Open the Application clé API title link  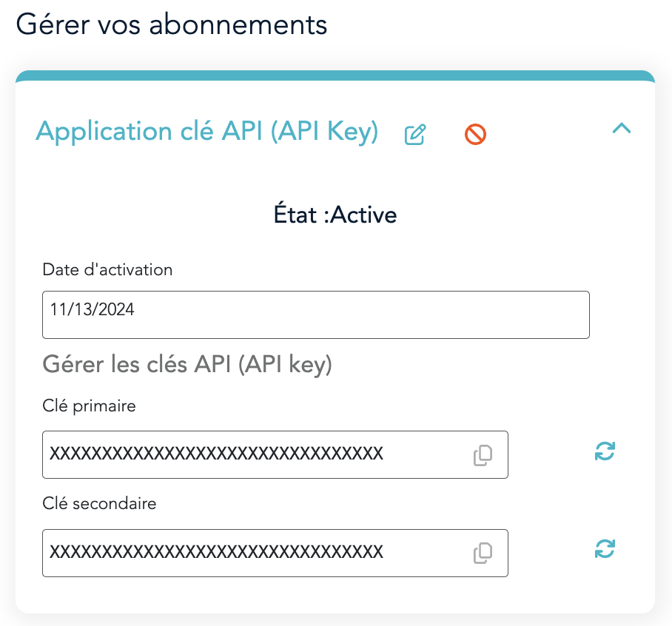pos(207,132)
